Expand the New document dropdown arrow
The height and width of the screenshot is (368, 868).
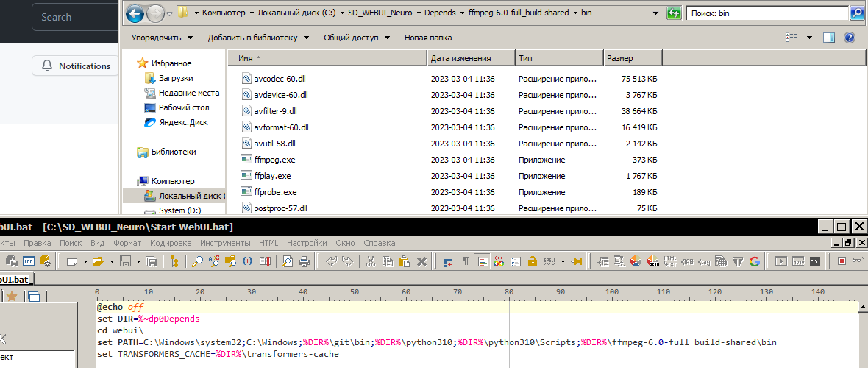[x=85, y=261]
